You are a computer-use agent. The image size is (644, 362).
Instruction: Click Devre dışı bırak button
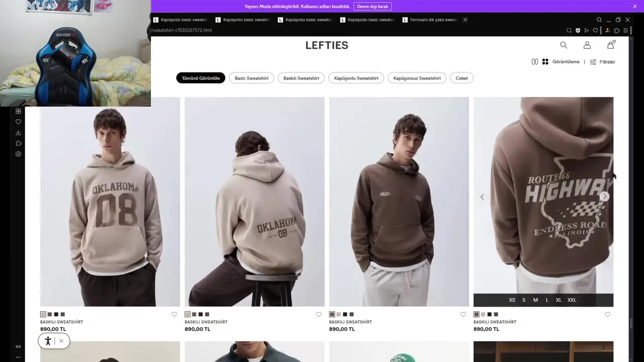click(372, 7)
